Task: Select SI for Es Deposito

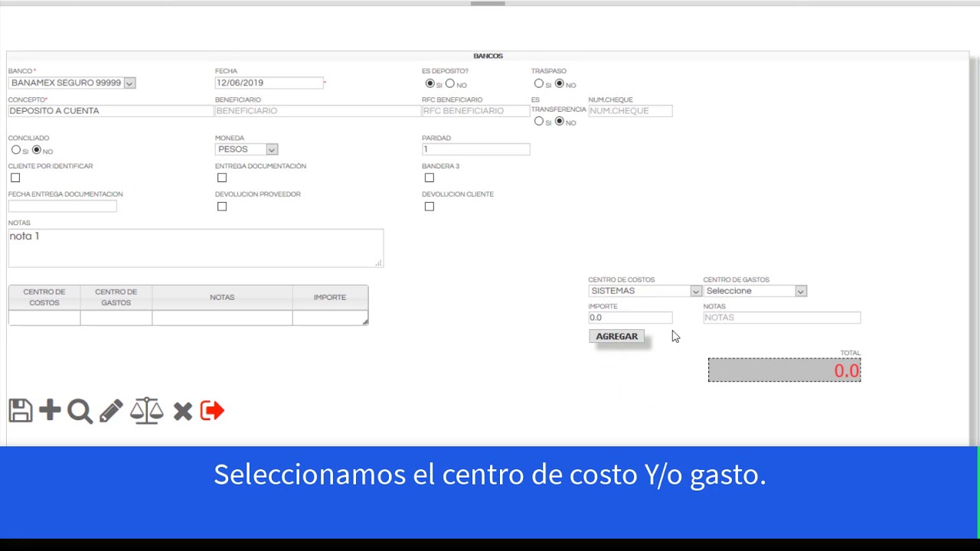Action: 430,83
